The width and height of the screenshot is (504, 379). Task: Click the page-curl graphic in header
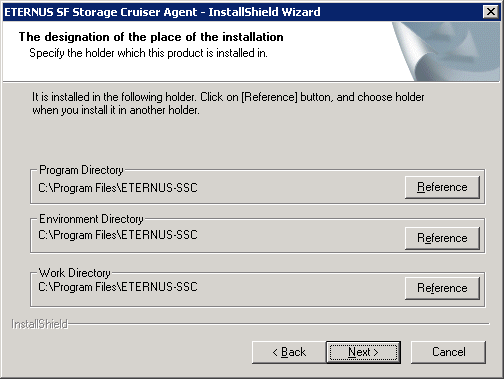pos(446,52)
